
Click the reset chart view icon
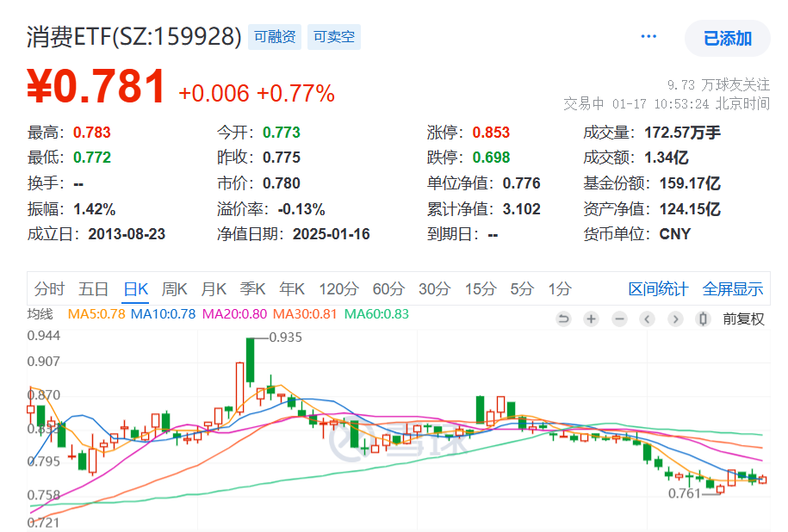(564, 318)
